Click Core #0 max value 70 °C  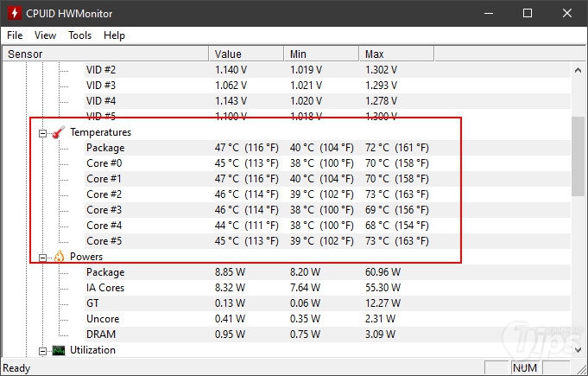pos(397,163)
